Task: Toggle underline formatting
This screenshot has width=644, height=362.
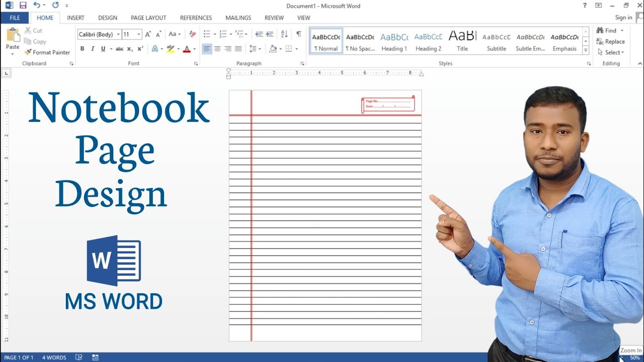Action: click(x=103, y=49)
